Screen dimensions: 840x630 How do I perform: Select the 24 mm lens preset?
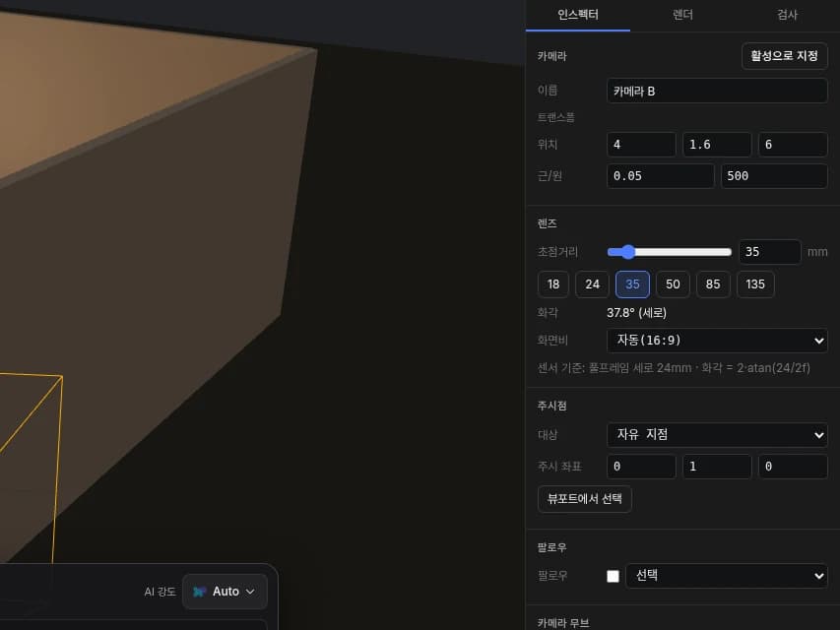pyautogui.click(x=592, y=284)
